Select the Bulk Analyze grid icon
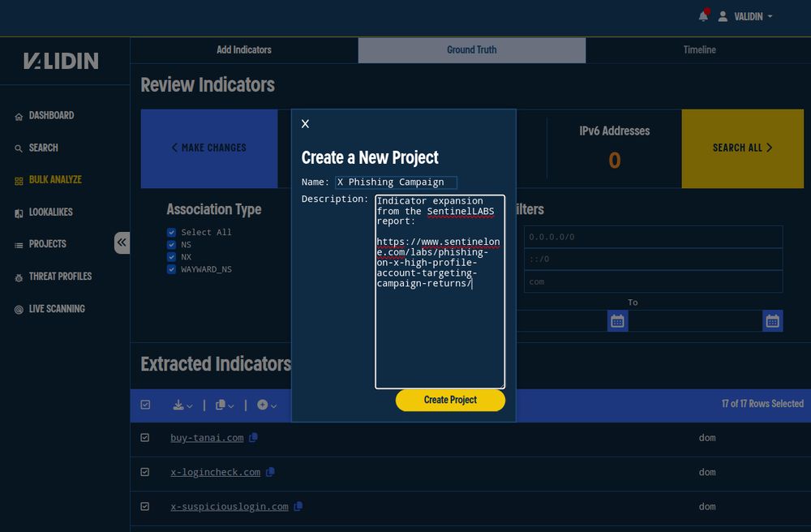This screenshot has width=811, height=532. pos(19,181)
